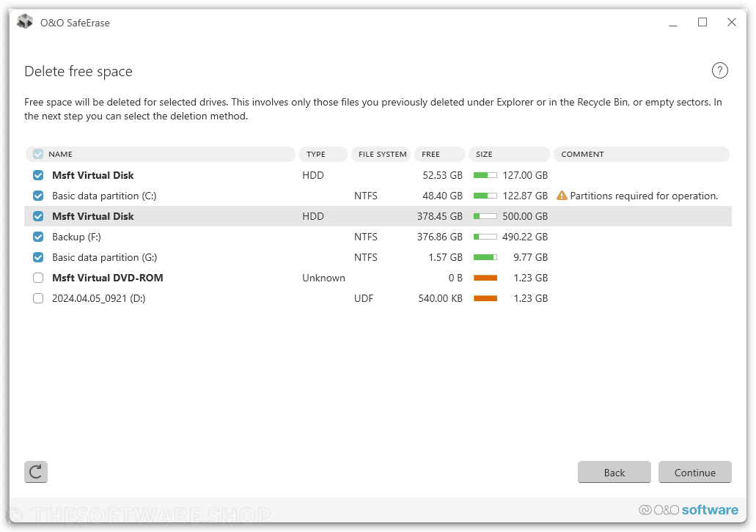Screen dimensions: 756x532
Task: Click the 0 B free value
Action: point(455,278)
